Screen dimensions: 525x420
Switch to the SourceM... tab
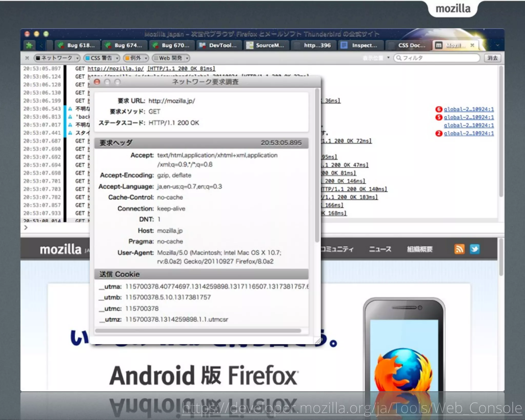click(x=266, y=45)
